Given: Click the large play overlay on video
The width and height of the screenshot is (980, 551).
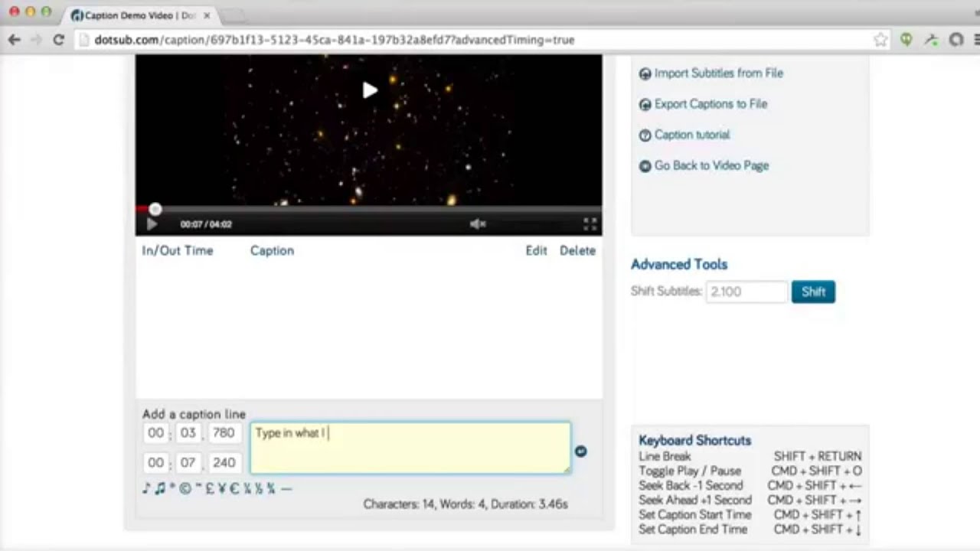Looking at the screenshot, I should coord(369,90).
